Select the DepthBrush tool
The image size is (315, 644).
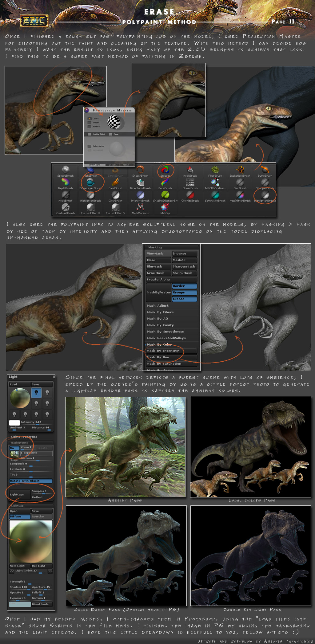[66, 184]
